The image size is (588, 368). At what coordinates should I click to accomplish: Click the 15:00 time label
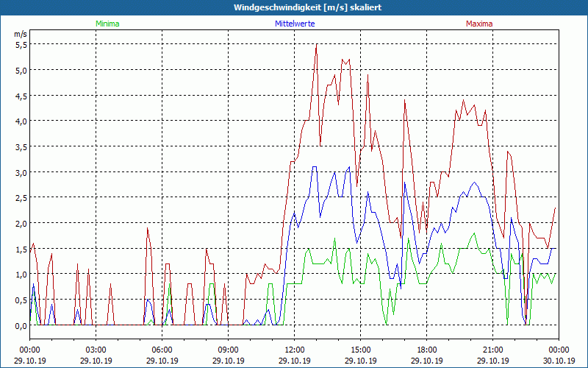tap(361, 350)
